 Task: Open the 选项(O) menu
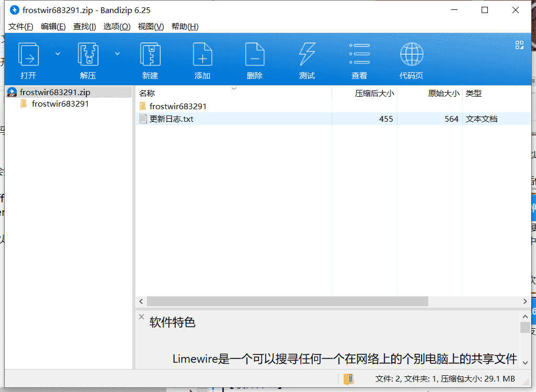(117, 27)
